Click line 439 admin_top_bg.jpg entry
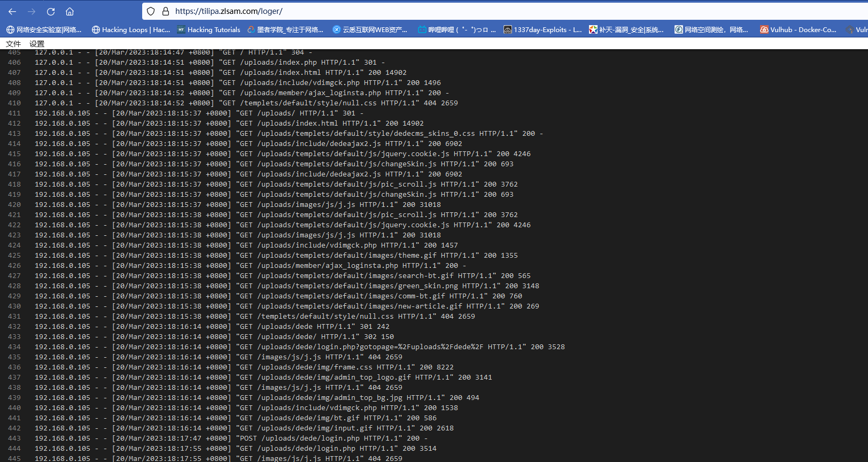The image size is (868, 462). pos(257,398)
